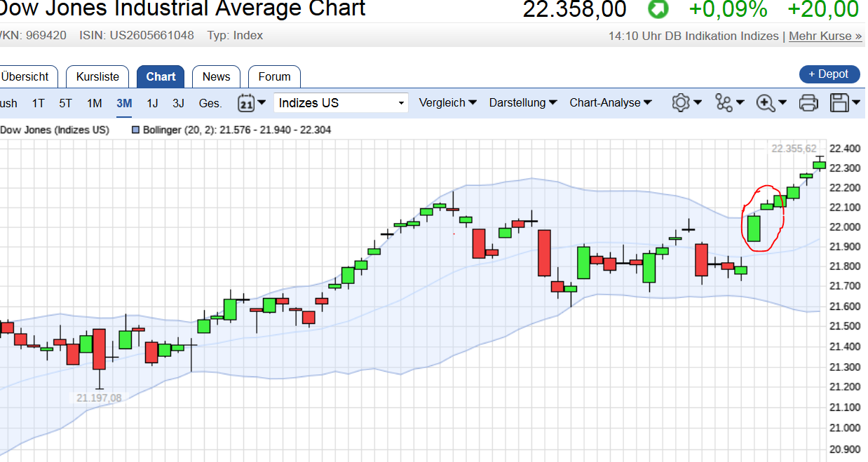Switch to the Übersicht tab

tap(27, 77)
